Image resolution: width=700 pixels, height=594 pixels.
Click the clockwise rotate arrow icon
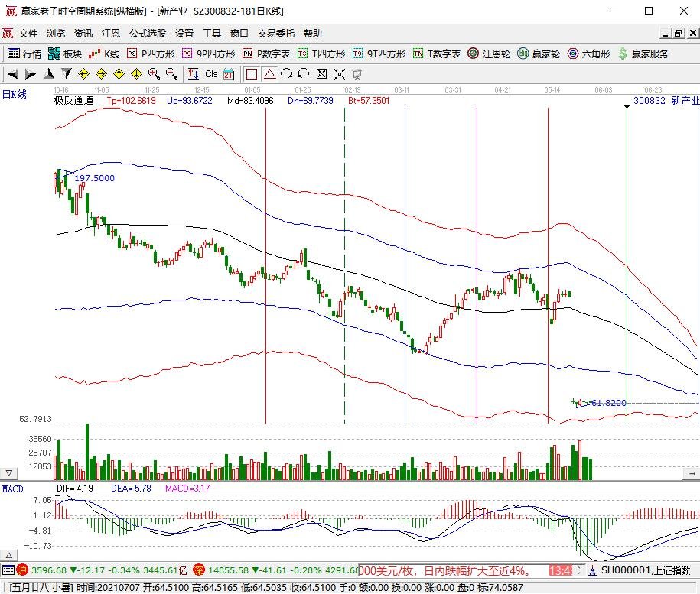[x=287, y=74]
